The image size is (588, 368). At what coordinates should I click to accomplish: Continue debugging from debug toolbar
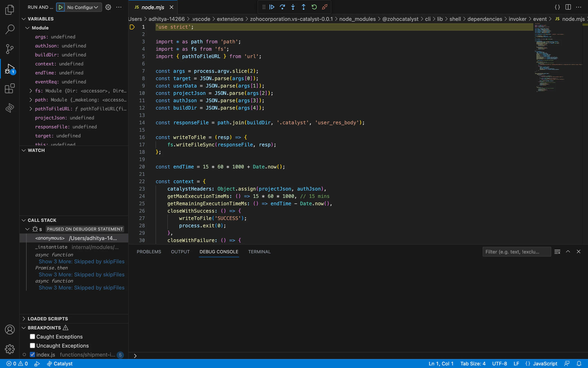point(272,7)
